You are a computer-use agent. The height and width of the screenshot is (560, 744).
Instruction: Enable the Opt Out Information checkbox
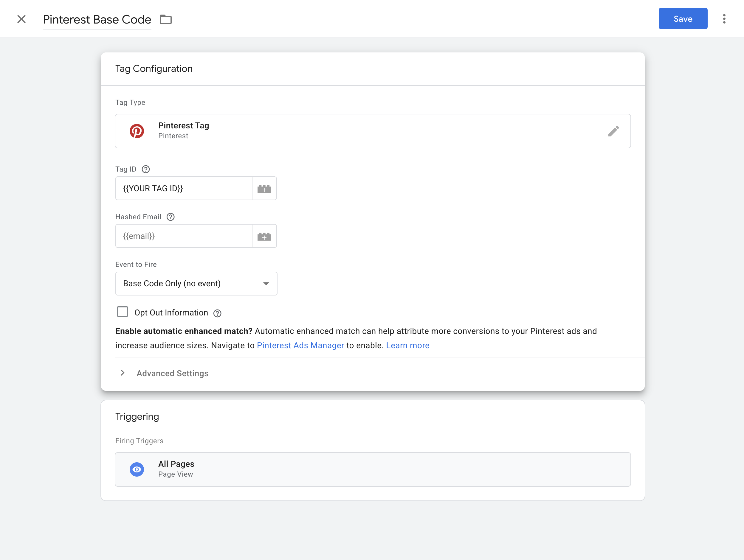(123, 312)
